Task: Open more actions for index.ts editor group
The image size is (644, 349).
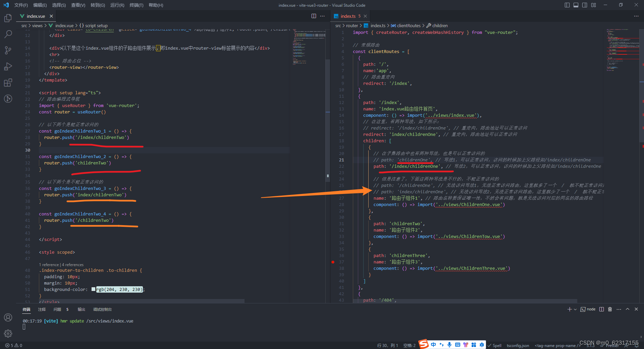Action: tap(636, 16)
